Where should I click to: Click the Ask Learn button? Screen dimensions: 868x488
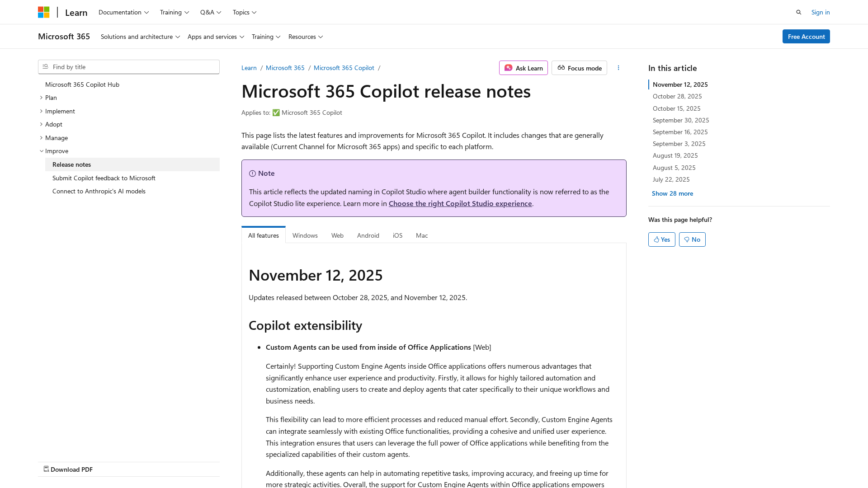tap(523, 68)
